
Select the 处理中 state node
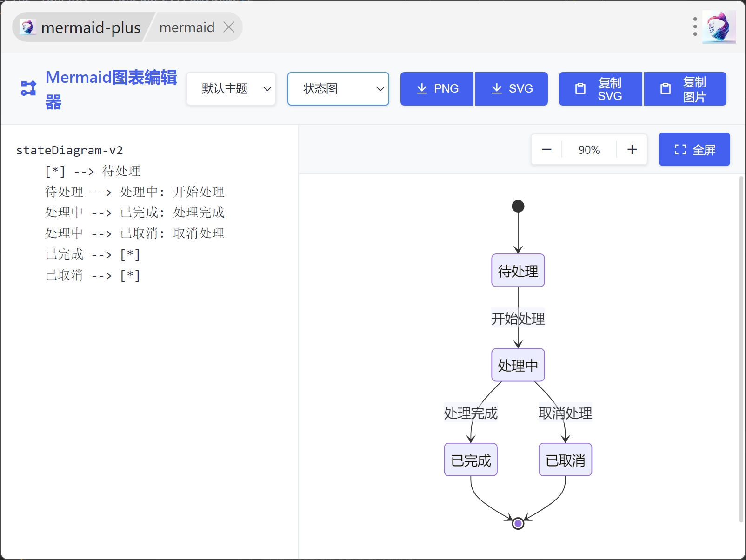coord(518,365)
